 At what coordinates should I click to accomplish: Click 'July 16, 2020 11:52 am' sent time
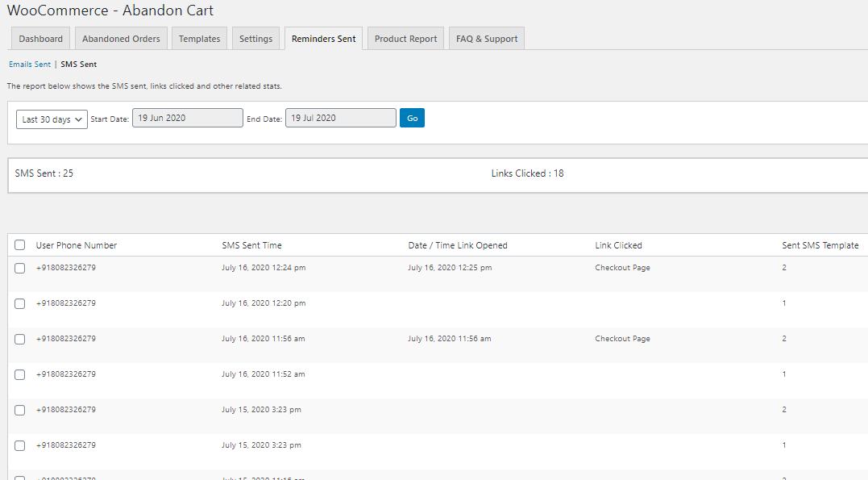263,374
